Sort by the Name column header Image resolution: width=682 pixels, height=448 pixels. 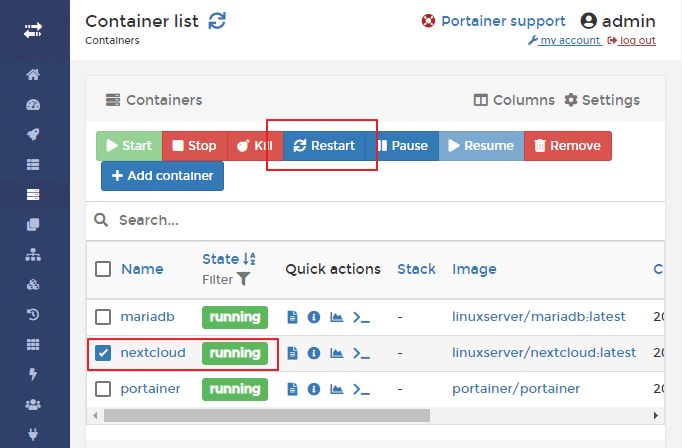pos(142,269)
